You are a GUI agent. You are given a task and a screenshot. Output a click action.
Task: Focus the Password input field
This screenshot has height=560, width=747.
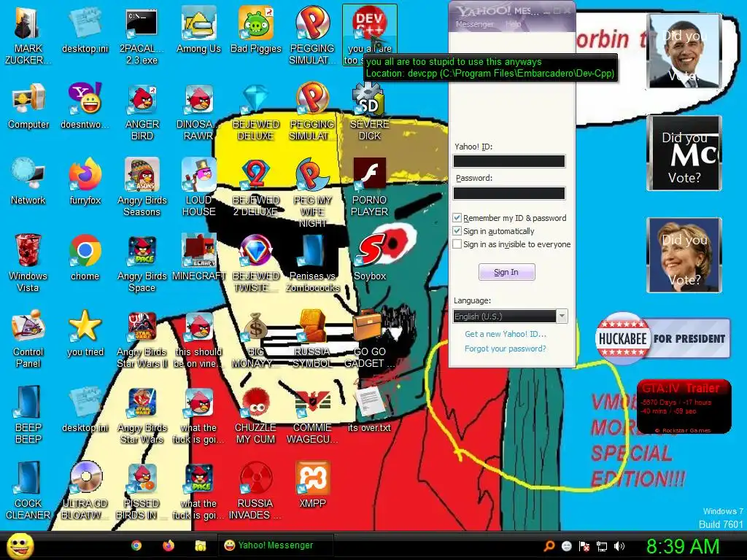509,192
